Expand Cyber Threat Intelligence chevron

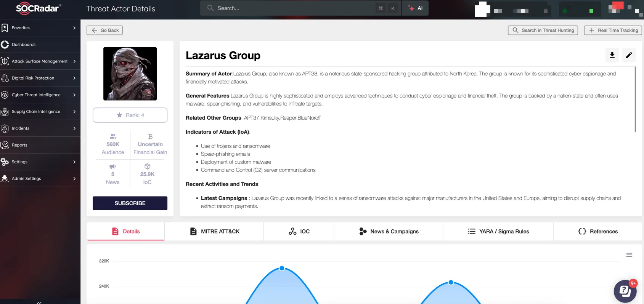(x=74, y=95)
